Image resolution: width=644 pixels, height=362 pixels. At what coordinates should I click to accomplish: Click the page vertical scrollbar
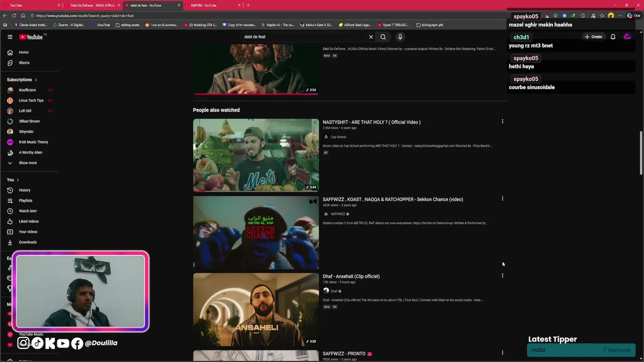click(641, 153)
